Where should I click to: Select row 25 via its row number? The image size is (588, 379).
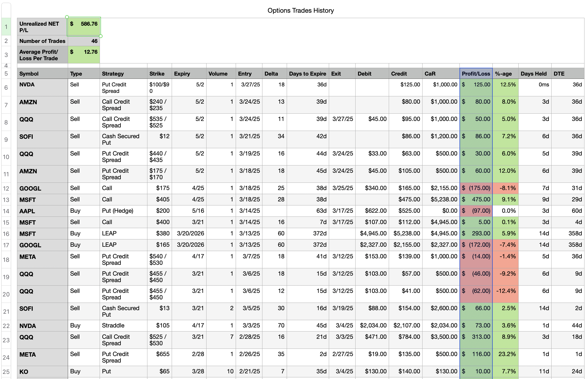click(6, 372)
